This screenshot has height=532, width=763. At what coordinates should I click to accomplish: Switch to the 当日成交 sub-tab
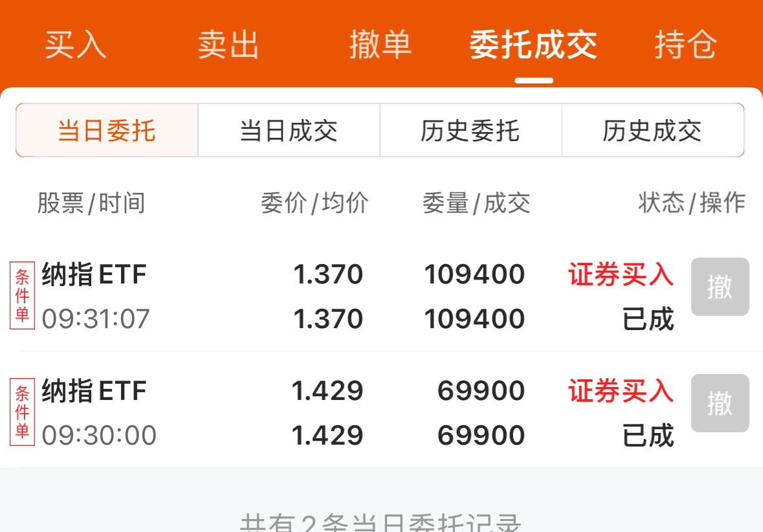tap(289, 131)
